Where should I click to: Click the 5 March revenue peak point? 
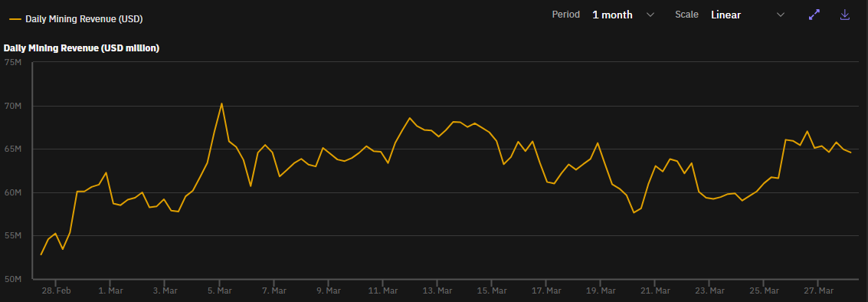pyautogui.click(x=221, y=103)
